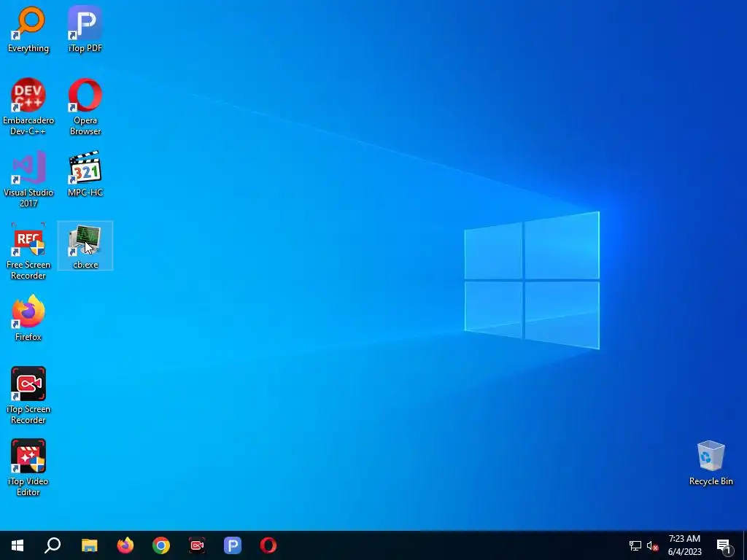Select the cb.exe desktop shortcut

click(x=85, y=246)
